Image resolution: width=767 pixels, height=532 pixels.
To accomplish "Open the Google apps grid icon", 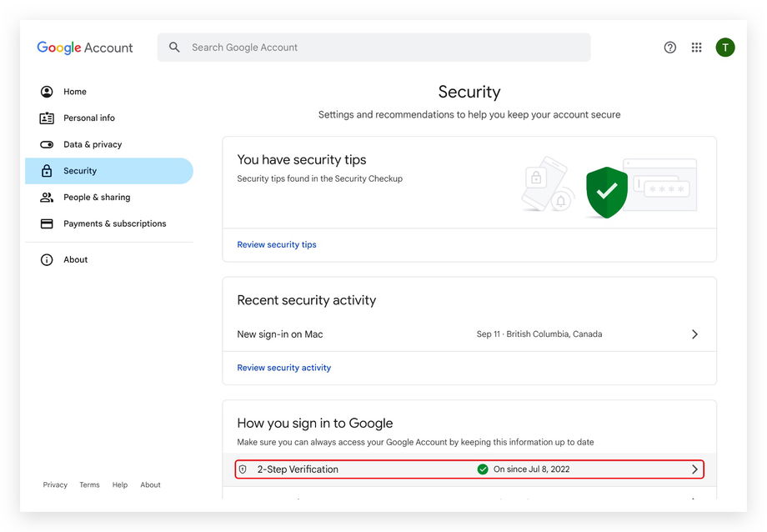I will click(697, 48).
